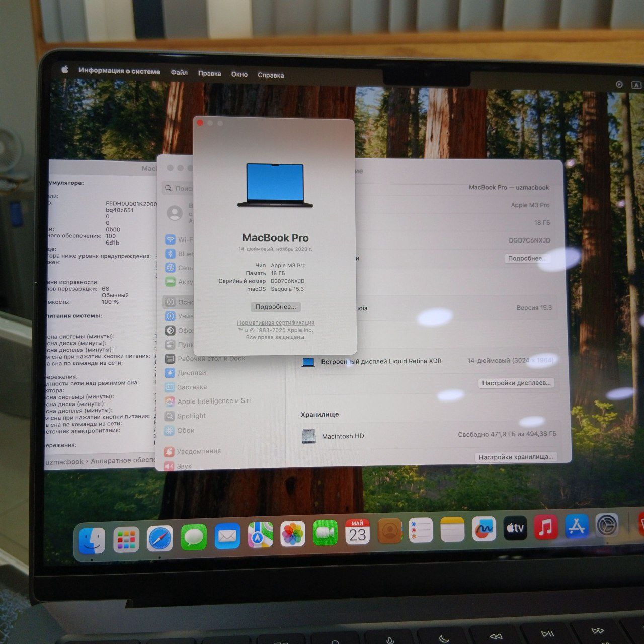
Task: Select Сеть in Settings sidebar
Action: (x=179, y=268)
